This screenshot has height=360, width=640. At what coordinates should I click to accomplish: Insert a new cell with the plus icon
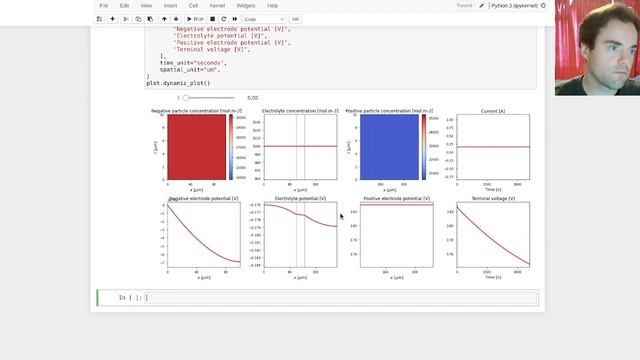[112, 19]
